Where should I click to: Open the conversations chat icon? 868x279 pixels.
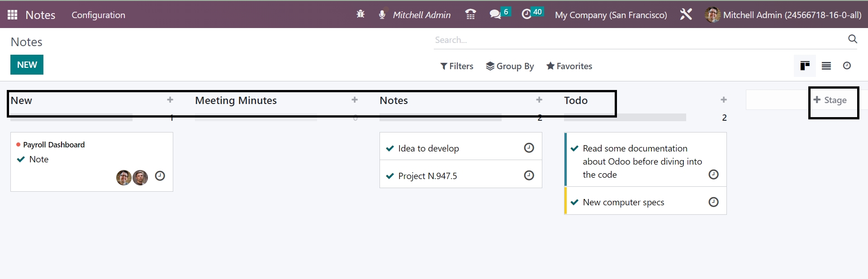click(x=496, y=14)
